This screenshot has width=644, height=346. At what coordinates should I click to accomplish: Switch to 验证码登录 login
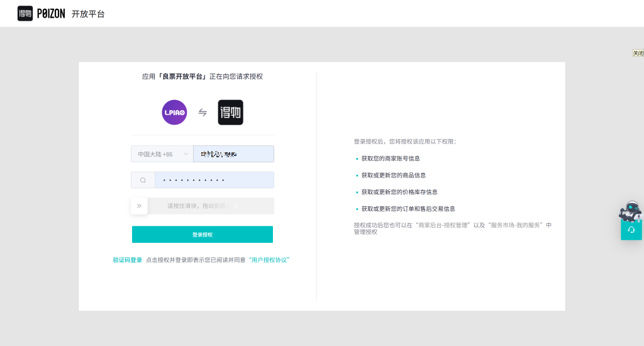tap(127, 260)
